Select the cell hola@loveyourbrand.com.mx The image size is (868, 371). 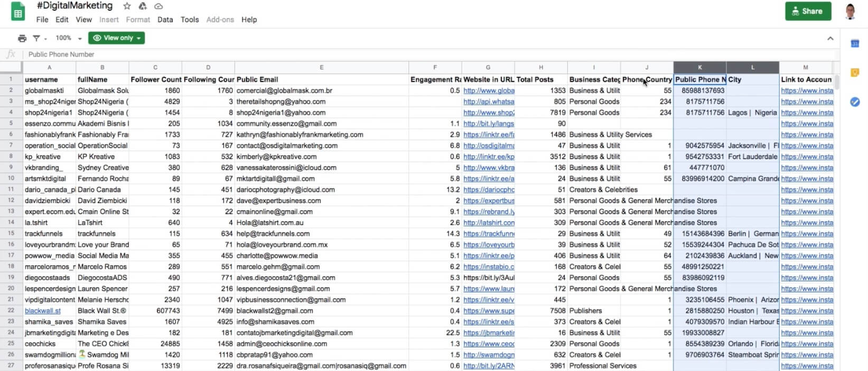321,245
